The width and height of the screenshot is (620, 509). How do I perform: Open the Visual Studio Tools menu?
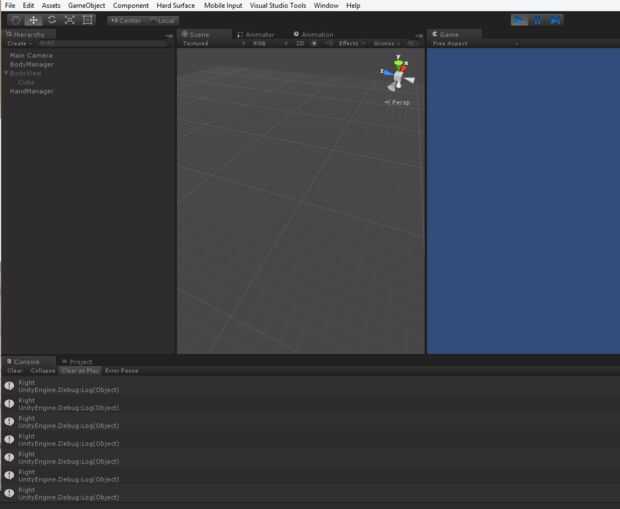(278, 5)
